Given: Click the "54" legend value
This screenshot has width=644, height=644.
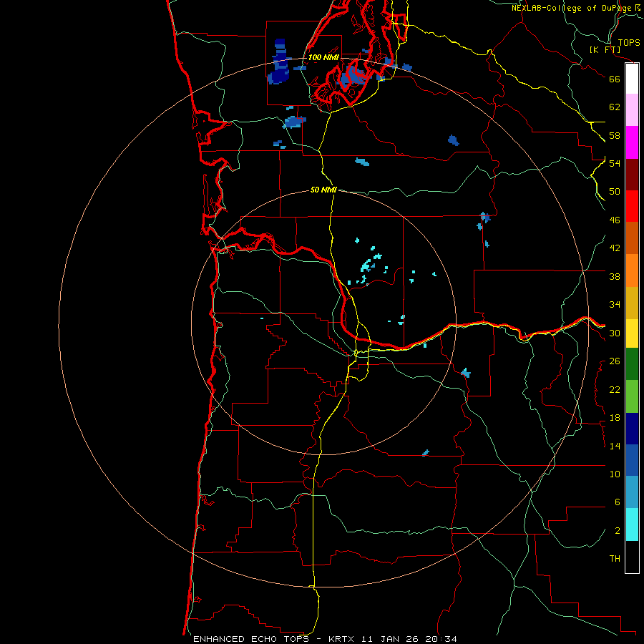Looking at the screenshot, I should pyautogui.click(x=615, y=163).
